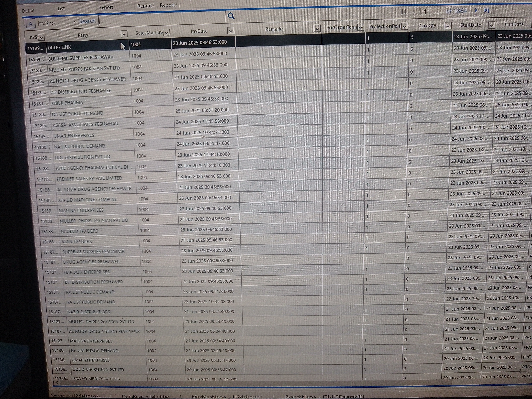Go to the first record page

[x=404, y=11]
